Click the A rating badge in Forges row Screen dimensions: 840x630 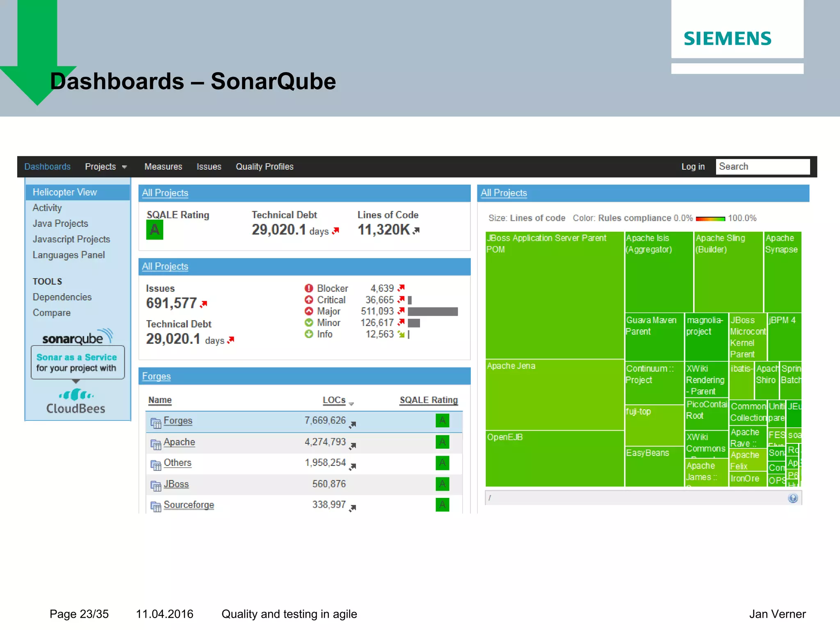coord(443,421)
